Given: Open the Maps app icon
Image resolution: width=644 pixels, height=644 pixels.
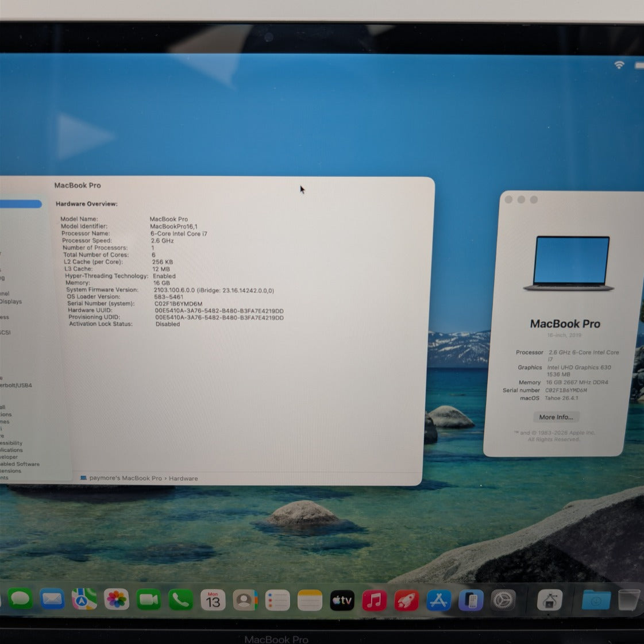Looking at the screenshot, I should [x=84, y=599].
